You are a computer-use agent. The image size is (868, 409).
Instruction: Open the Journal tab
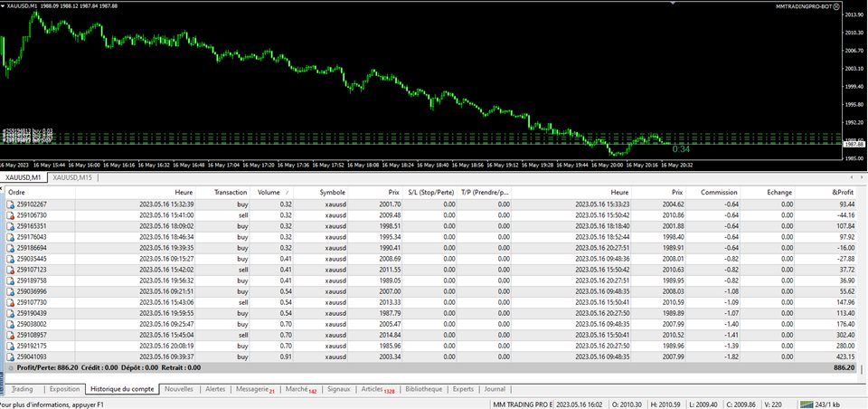point(495,389)
